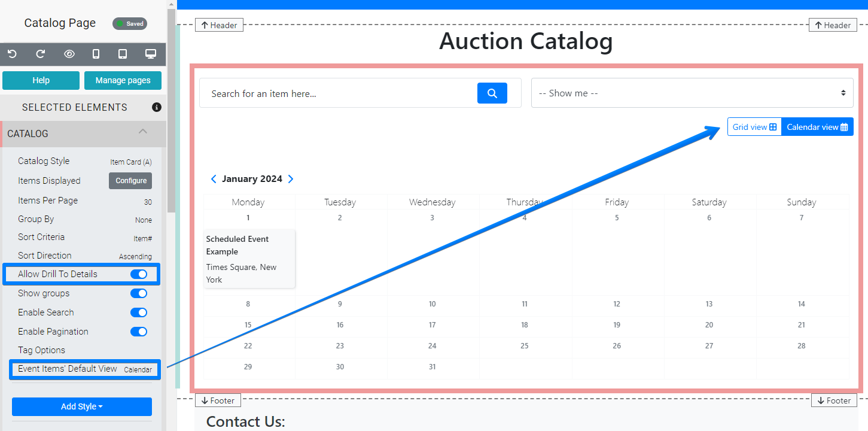The width and height of the screenshot is (868, 431).
Task: Select the Calendar view tab
Action: (817, 127)
